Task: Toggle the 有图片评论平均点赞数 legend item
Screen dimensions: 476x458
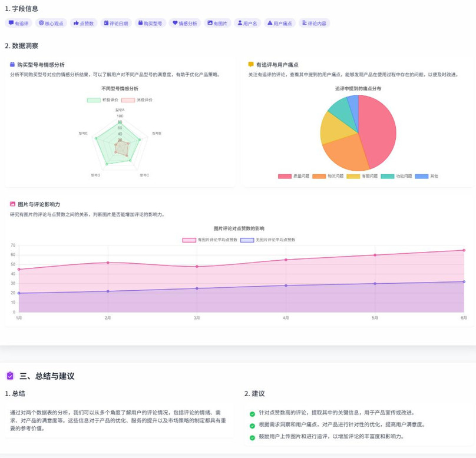Action: [x=210, y=240]
